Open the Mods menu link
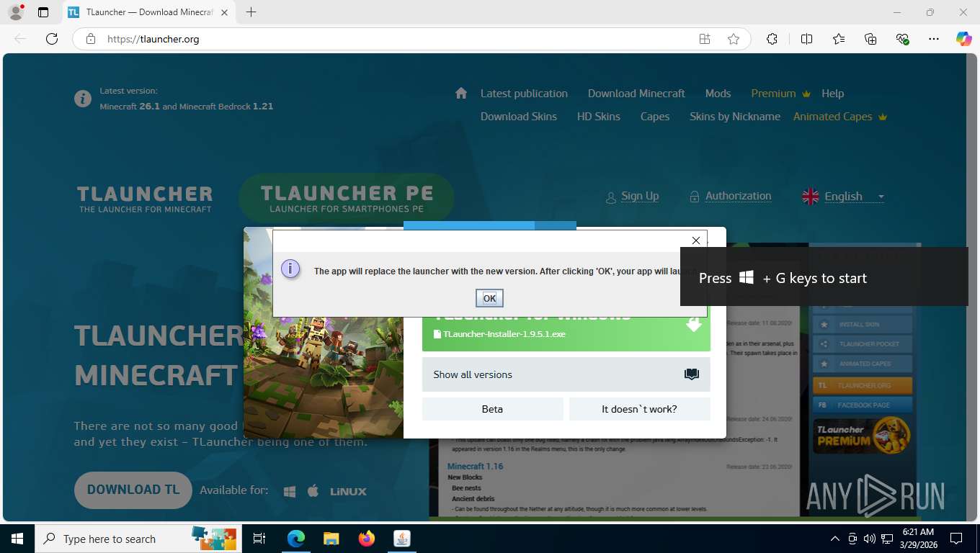980x553 pixels. click(718, 94)
